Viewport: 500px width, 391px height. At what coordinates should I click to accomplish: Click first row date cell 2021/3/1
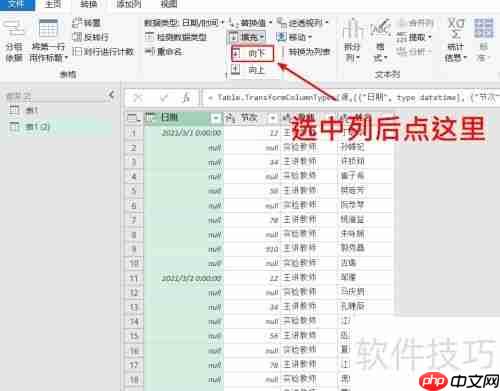(x=184, y=133)
